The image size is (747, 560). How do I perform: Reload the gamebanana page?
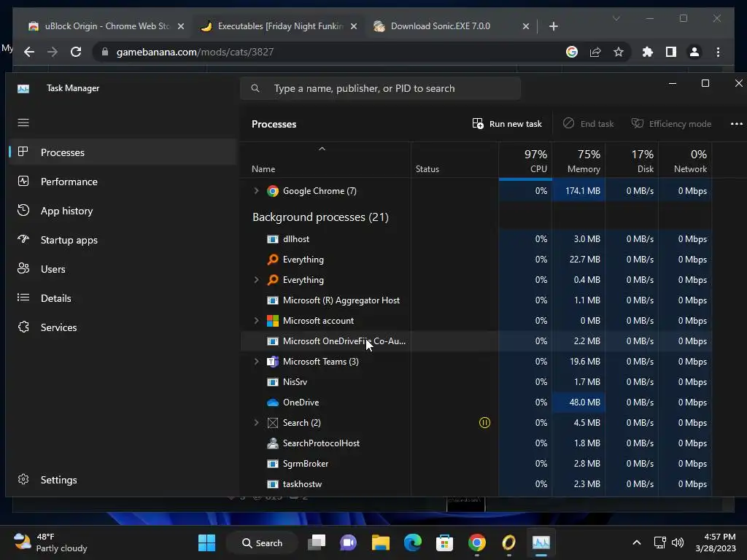point(76,52)
